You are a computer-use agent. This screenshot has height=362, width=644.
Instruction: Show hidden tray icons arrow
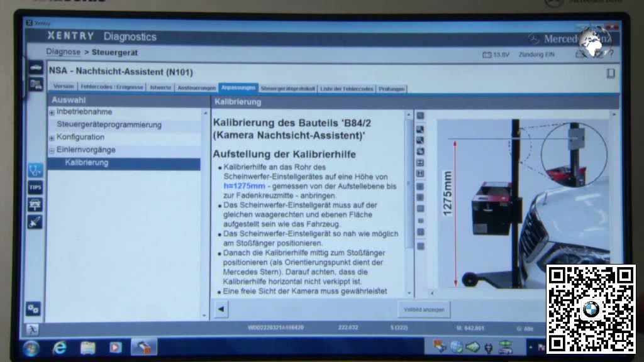point(531,347)
